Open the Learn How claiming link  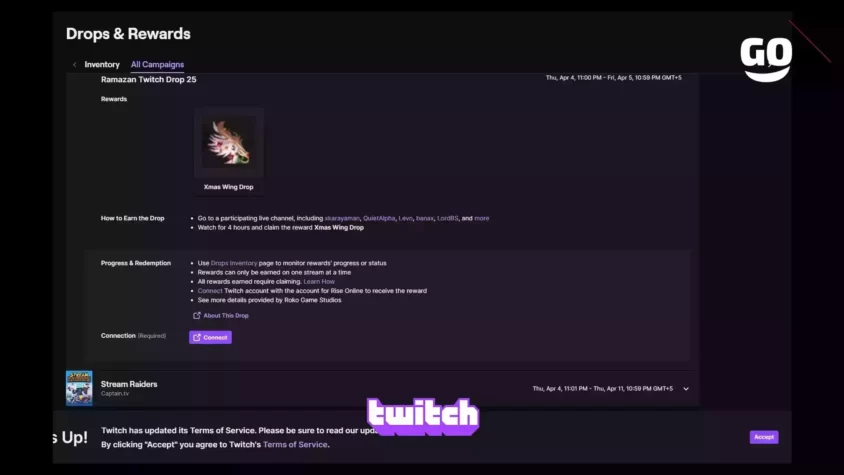click(319, 282)
